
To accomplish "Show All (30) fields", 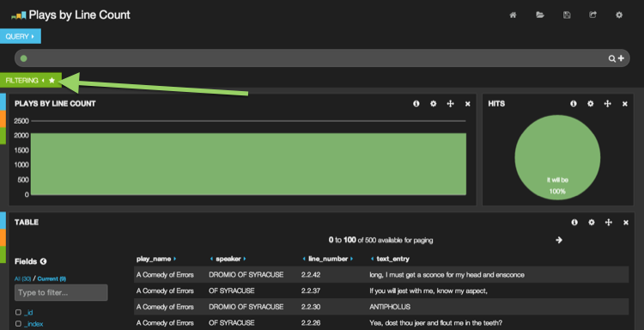I will (22, 278).
